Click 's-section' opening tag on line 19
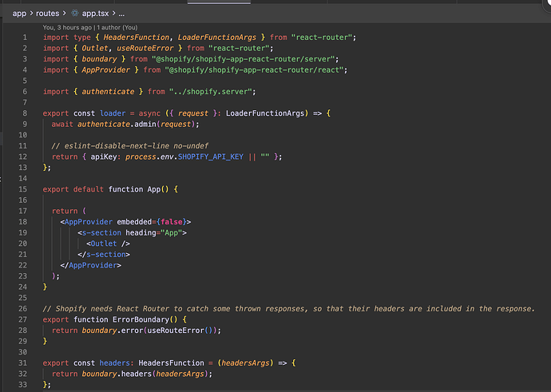The width and height of the screenshot is (551, 392). pyautogui.click(x=101, y=232)
